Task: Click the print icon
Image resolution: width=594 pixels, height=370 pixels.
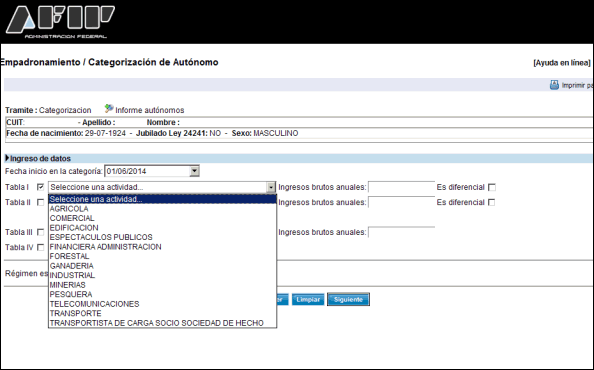Action: click(x=554, y=85)
